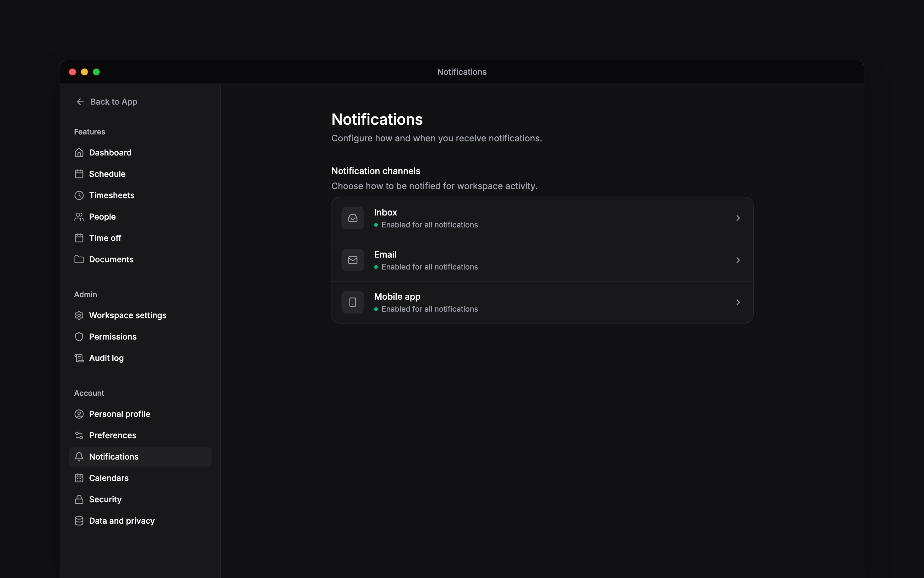Open the Dashboard menu item
The width and height of the screenshot is (924, 578).
point(140,153)
